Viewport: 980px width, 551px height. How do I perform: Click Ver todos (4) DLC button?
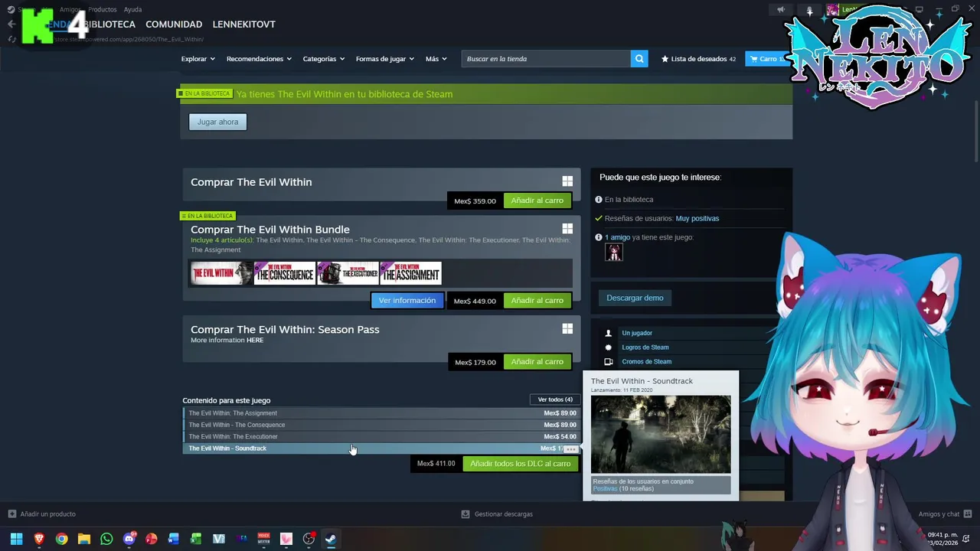click(x=555, y=399)
